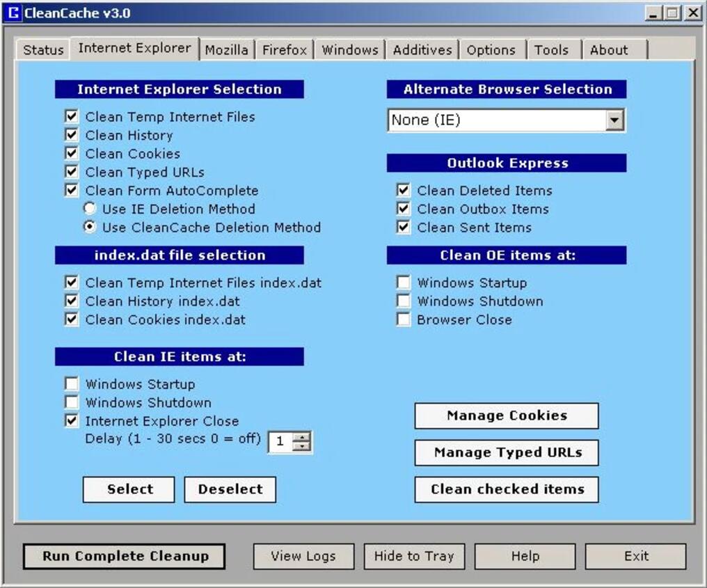Minimize the CleanCache window
The width and height of the screenshot is (707, 588).
[x=653, y=13]
